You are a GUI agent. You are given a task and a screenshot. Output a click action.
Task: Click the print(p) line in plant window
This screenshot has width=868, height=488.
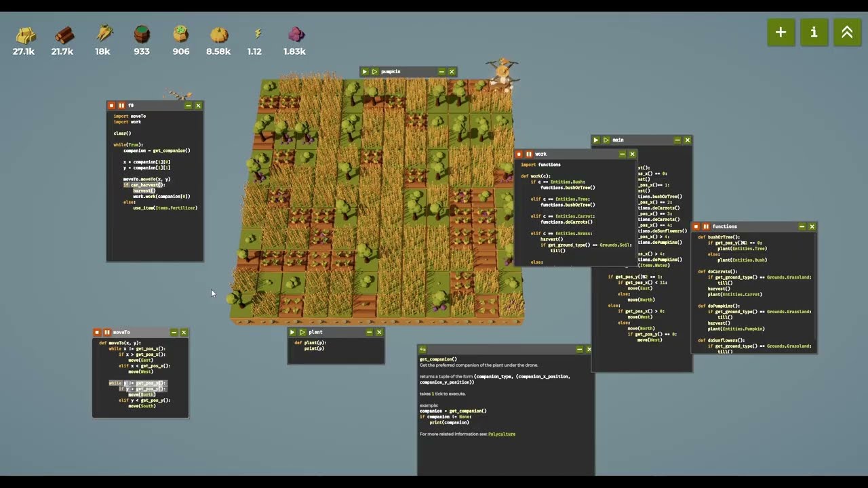314,348
